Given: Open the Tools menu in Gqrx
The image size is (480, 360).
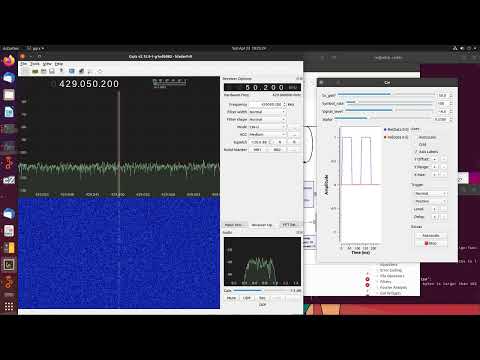Looking at the screenshot, I should click(35, 64).
